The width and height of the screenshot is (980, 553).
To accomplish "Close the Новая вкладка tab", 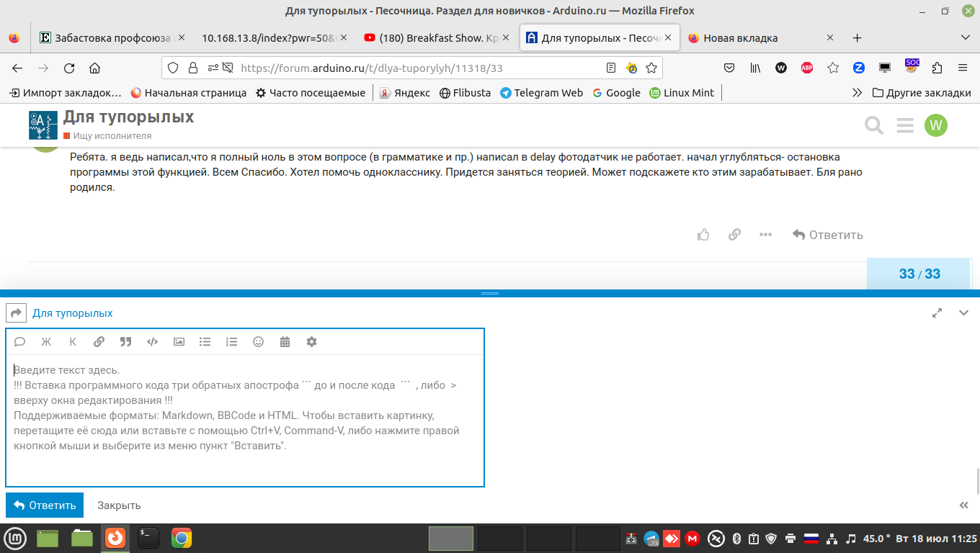I will 830,38.
